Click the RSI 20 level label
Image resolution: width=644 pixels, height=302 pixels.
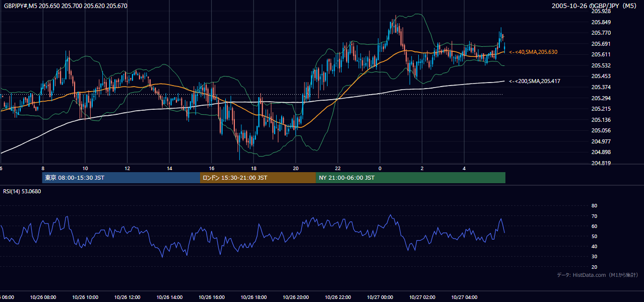click(x=594, y=267)
